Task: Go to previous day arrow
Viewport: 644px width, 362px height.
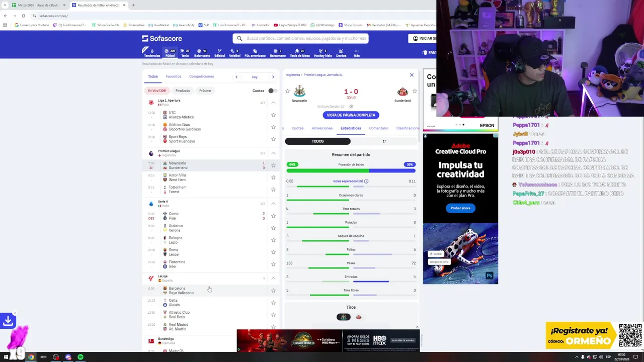Action: tap(236, 77)
